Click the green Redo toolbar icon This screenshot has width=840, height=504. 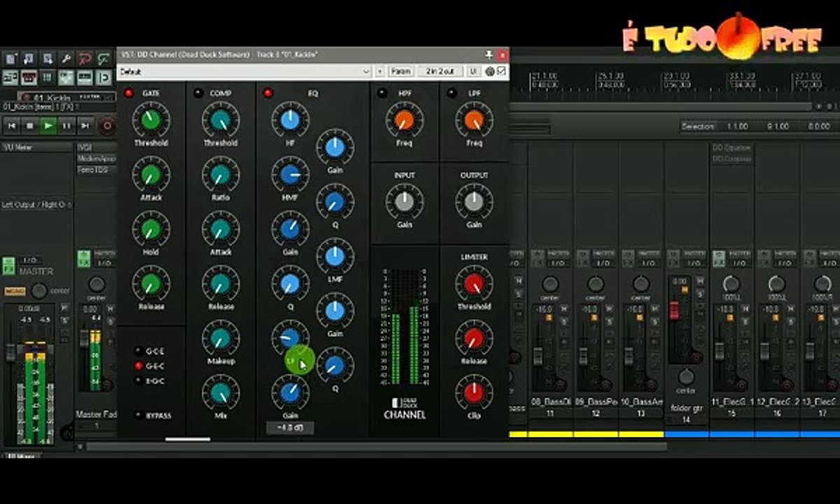[104, 58]
